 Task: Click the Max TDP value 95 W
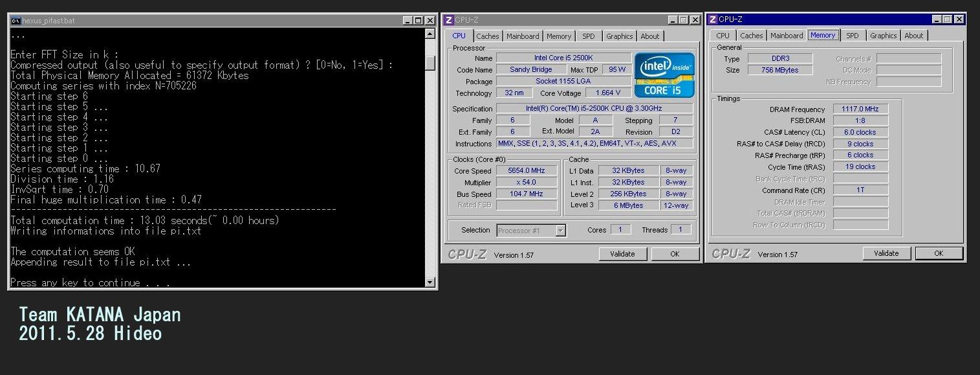click(x=617, y=69)
